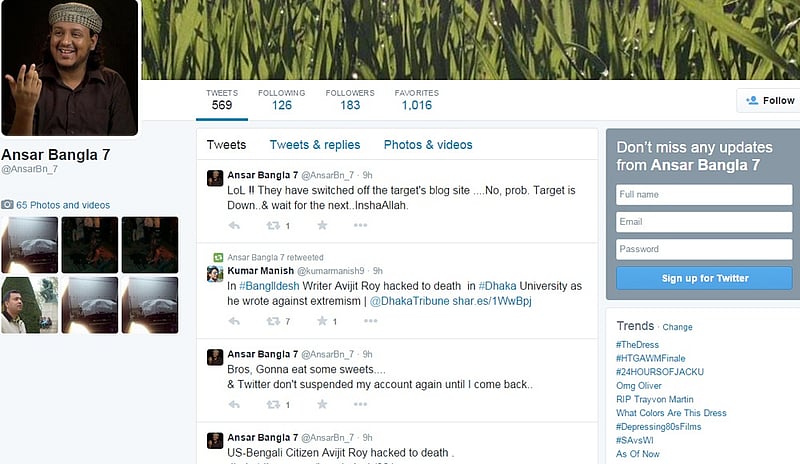Switch to Photos & videos tab

click(428, 145)
